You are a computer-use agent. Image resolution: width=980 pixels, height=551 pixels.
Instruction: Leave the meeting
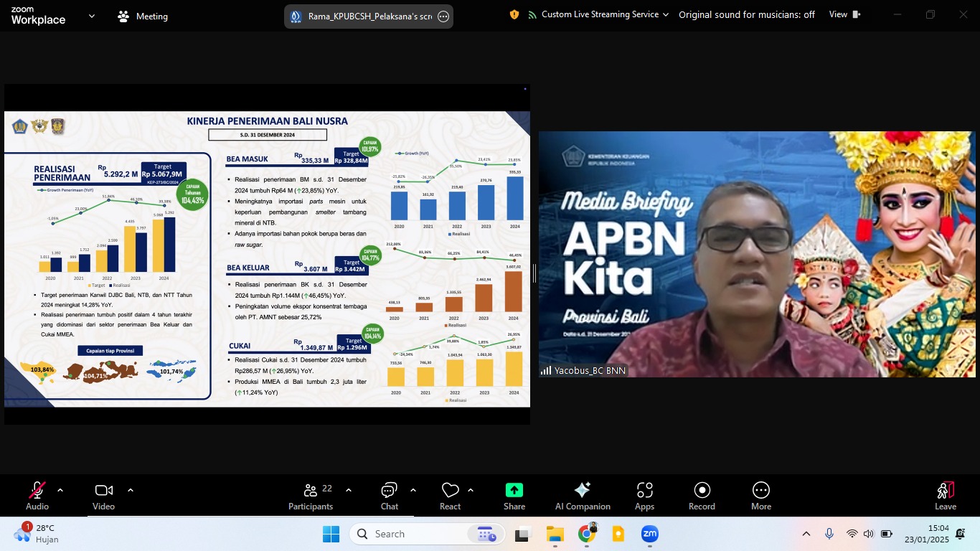pos(946,496)
